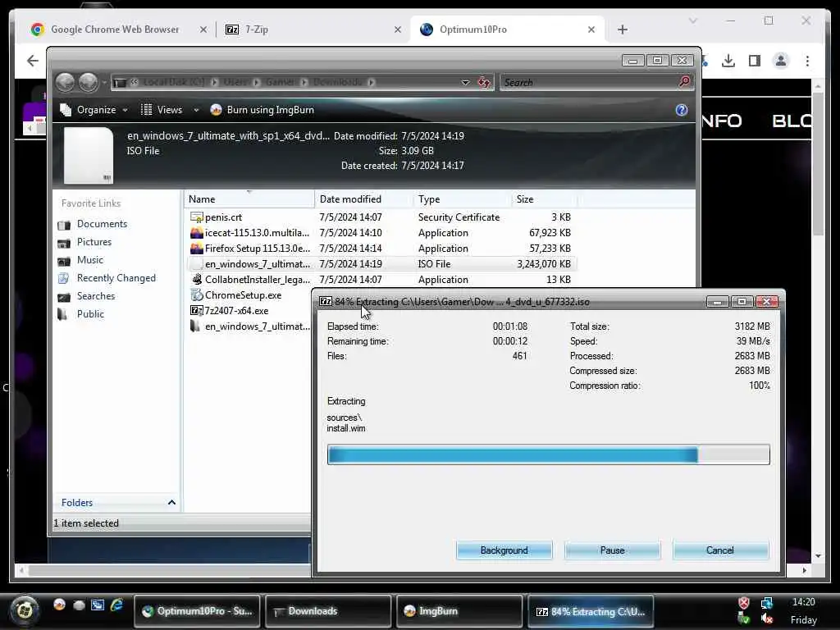The height and width of the screenshot is (630, 840).
Task: Open the browser downloads icon
Action: (728, 61)
